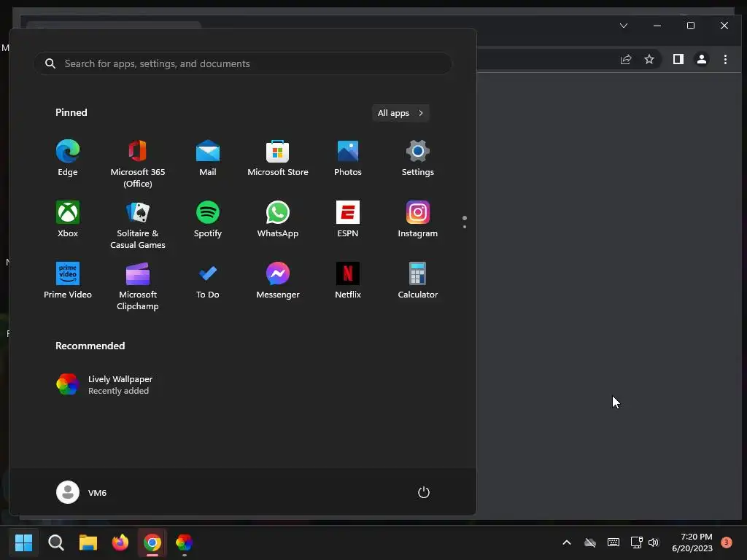This screenshot has height=560, width=747.
Task: Open the clock and date flyout
Action: point(692,542)
